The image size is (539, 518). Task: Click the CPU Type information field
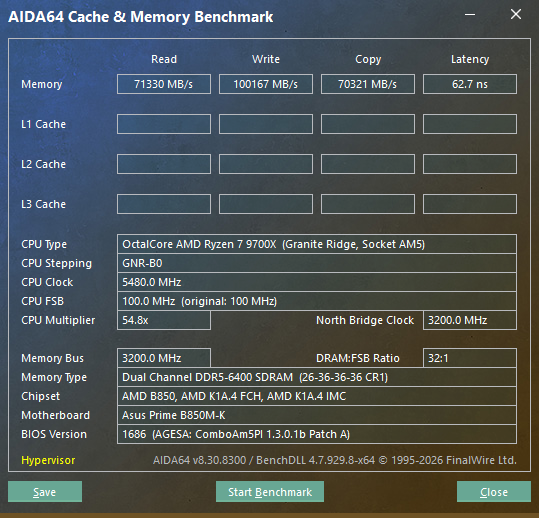(317, 244)
